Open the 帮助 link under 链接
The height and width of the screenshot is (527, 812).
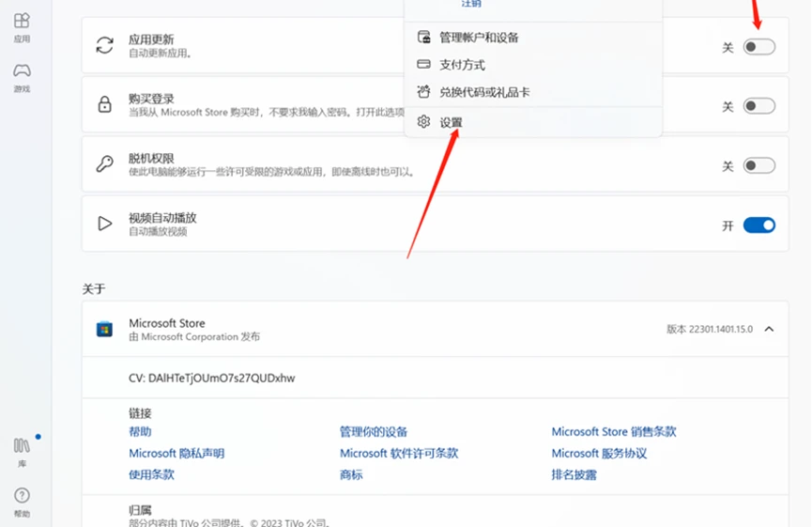point(140,432)
